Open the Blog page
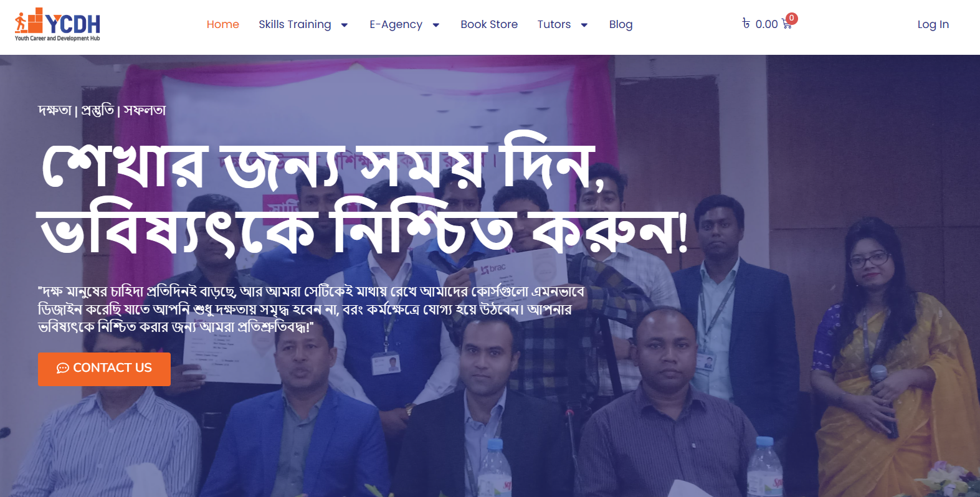980x497 pixels. [621, 24]
